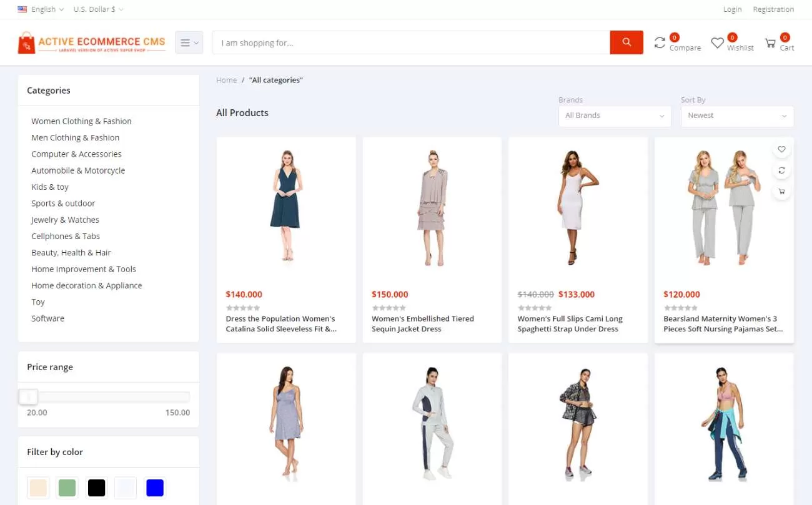The image size is (812, 505).
Task: Filter by the white color swatch
Action: [126, 488]
